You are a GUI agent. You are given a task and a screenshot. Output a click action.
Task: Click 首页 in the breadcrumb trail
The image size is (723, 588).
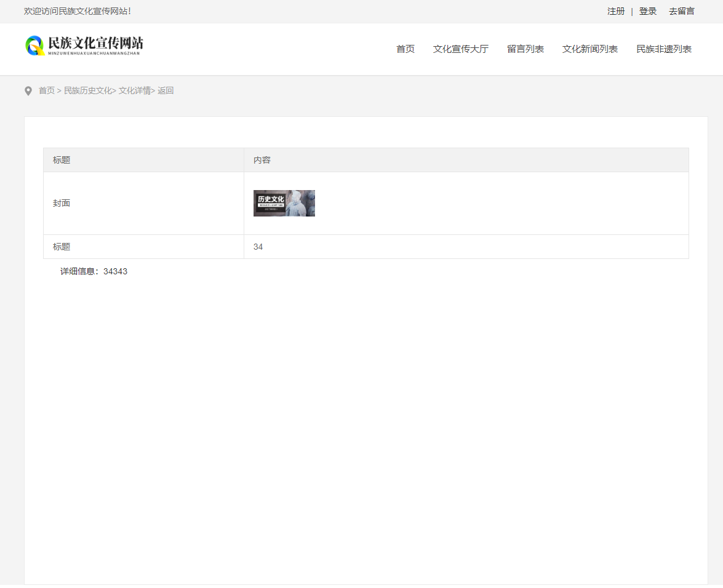[47, 90]
